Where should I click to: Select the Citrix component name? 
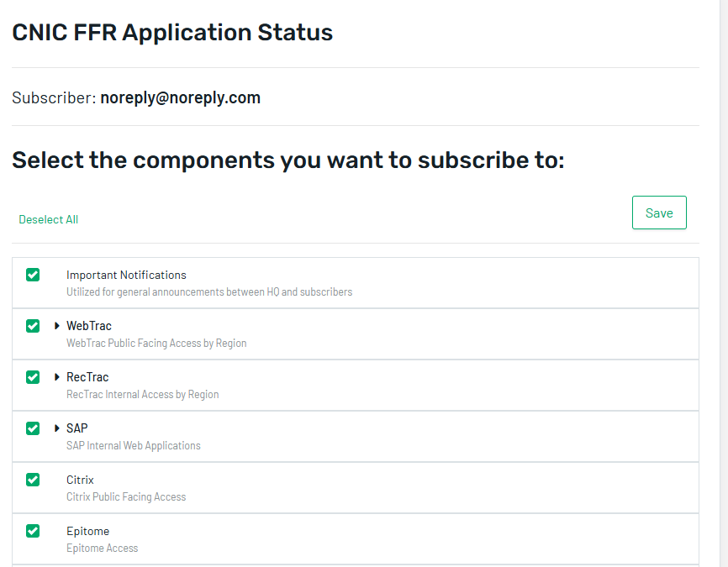[80, 480]
